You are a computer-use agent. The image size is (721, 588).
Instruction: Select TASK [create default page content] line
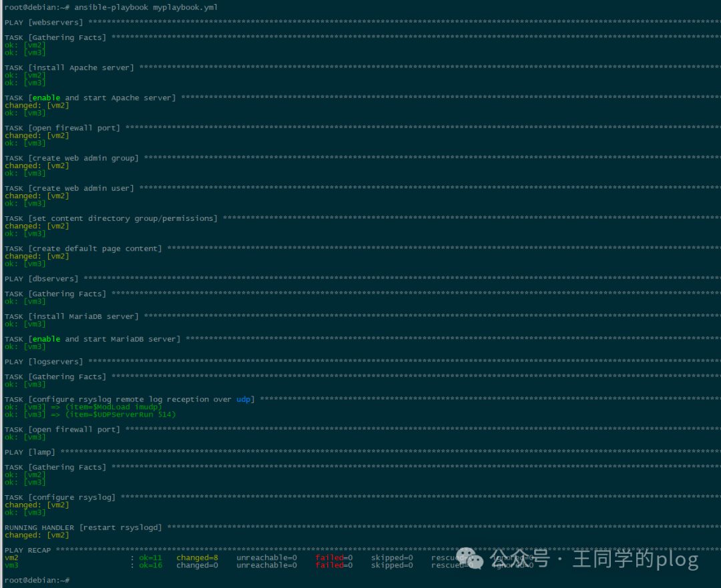pyautogui.click(x=363, y=249)
